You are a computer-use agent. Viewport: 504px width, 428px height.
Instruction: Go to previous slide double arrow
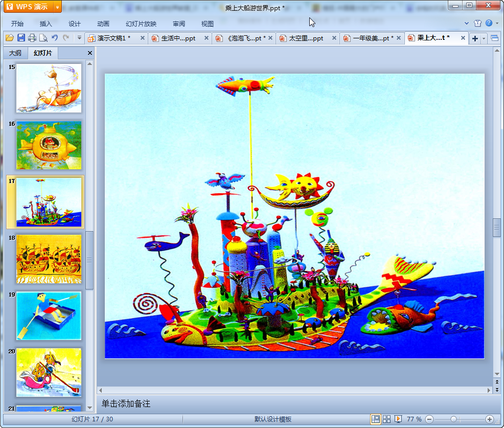[x=497, y=381]
